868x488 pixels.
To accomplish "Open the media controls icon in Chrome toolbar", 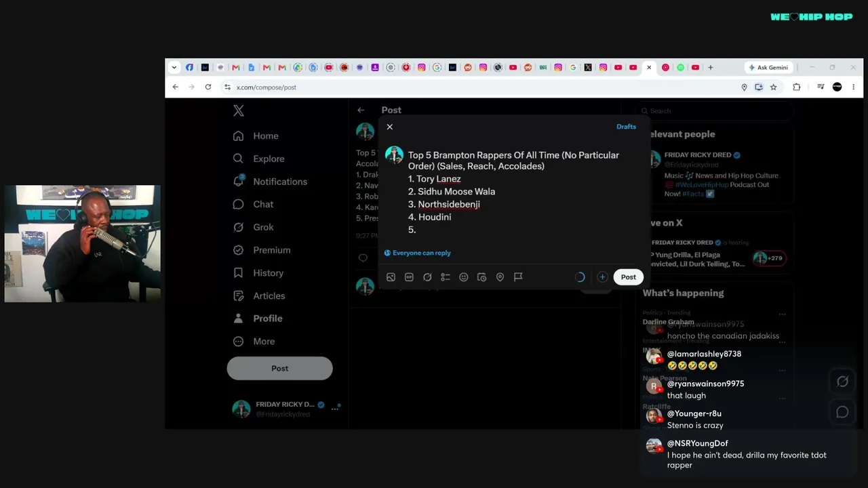I will [821, 87].
